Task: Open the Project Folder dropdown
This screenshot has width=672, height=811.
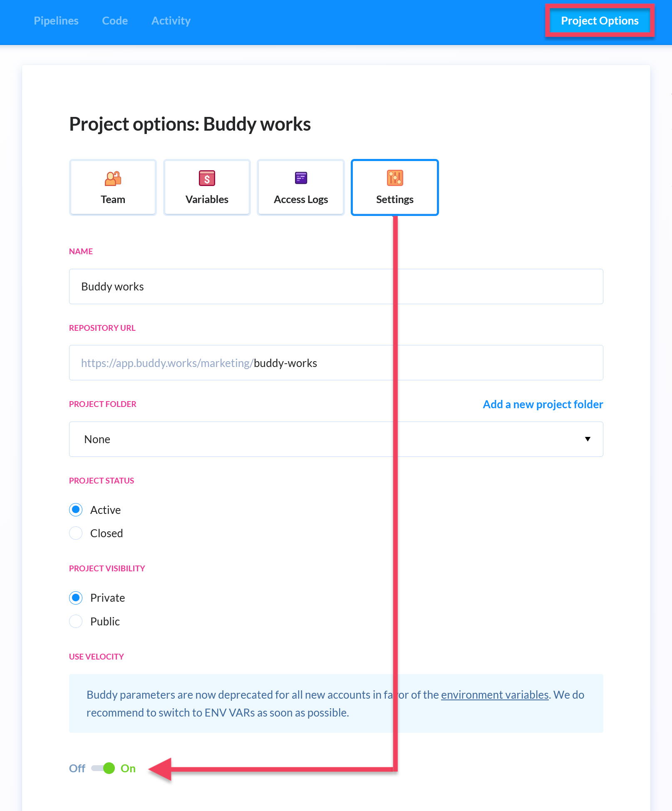Action: tap(336, 439)
